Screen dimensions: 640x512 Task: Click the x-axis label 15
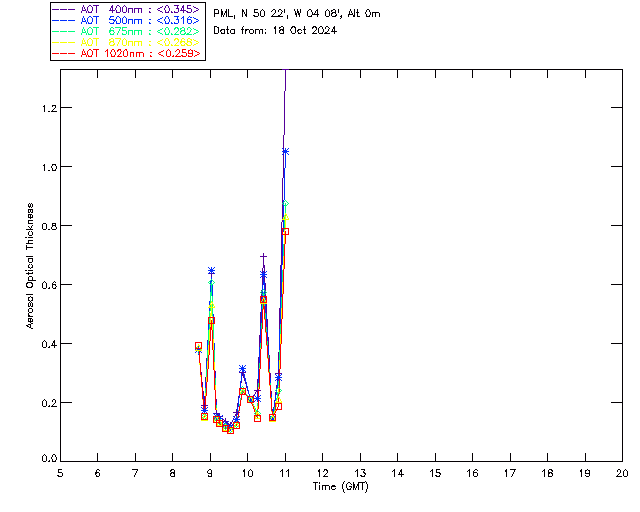coord(435,474)
